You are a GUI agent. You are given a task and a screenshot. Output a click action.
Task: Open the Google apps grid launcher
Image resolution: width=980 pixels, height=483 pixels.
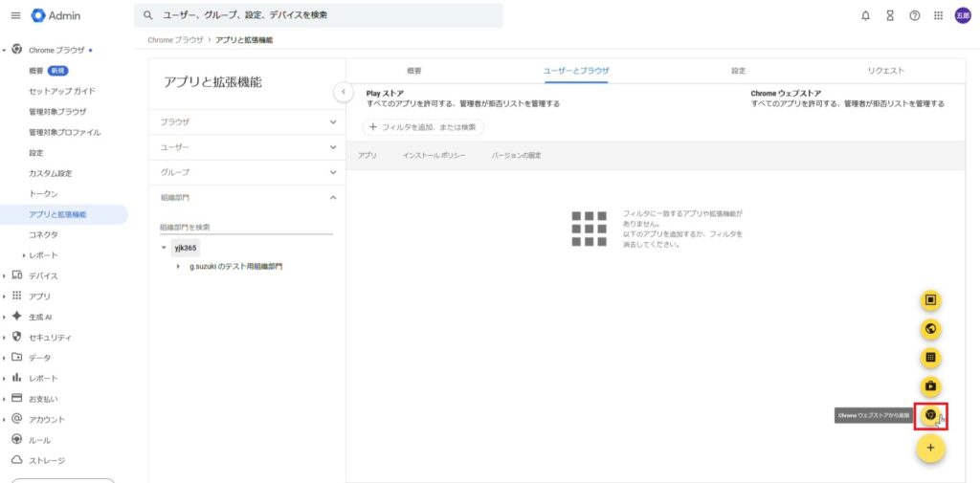coord(939,15)
